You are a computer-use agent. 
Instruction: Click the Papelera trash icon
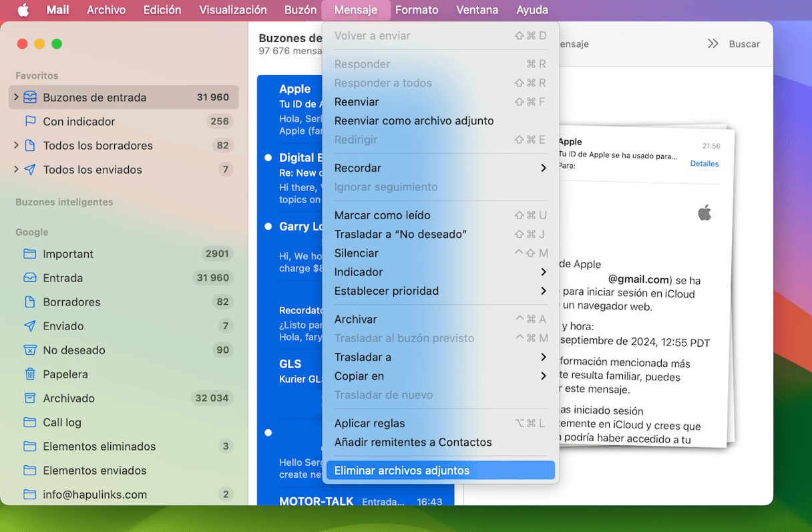[x=29, y=374]
